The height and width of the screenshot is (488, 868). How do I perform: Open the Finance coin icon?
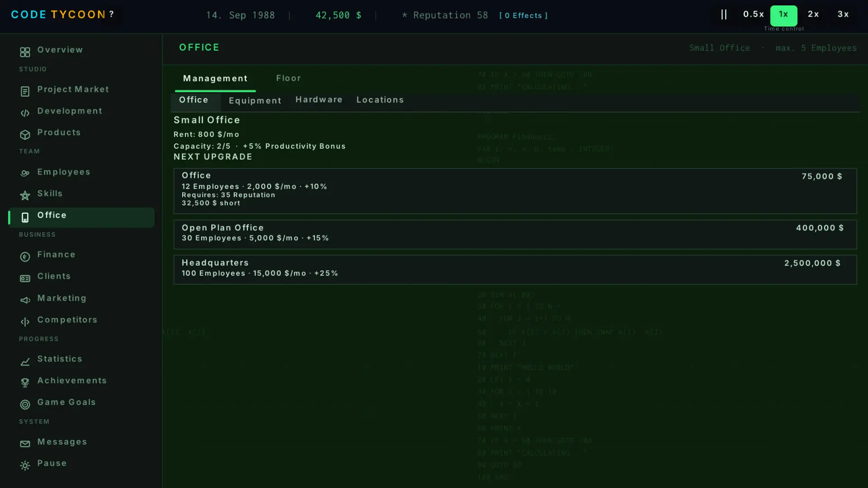(x=25, y=257)
